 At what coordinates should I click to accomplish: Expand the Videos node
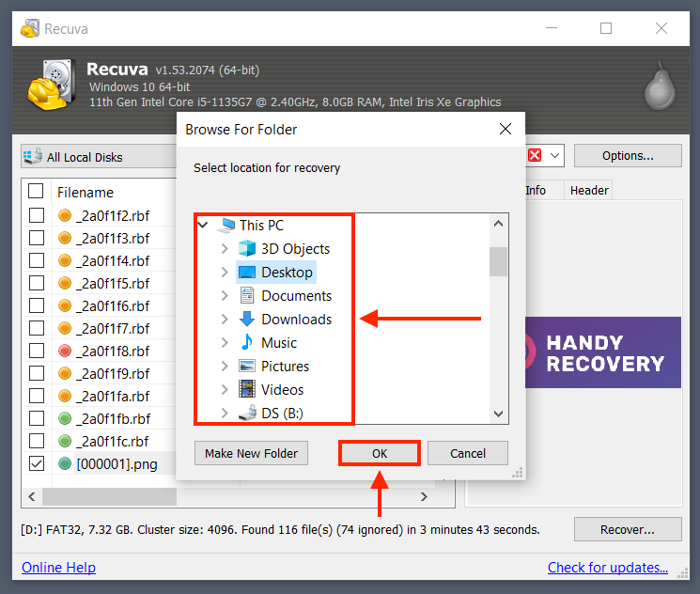click(225, 389)
